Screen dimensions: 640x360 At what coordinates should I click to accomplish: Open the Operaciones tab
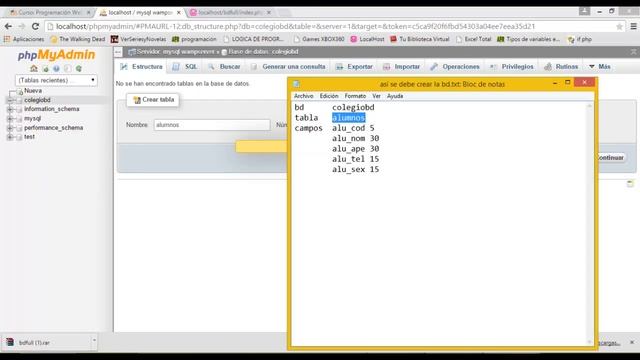[x=455, y=67]
